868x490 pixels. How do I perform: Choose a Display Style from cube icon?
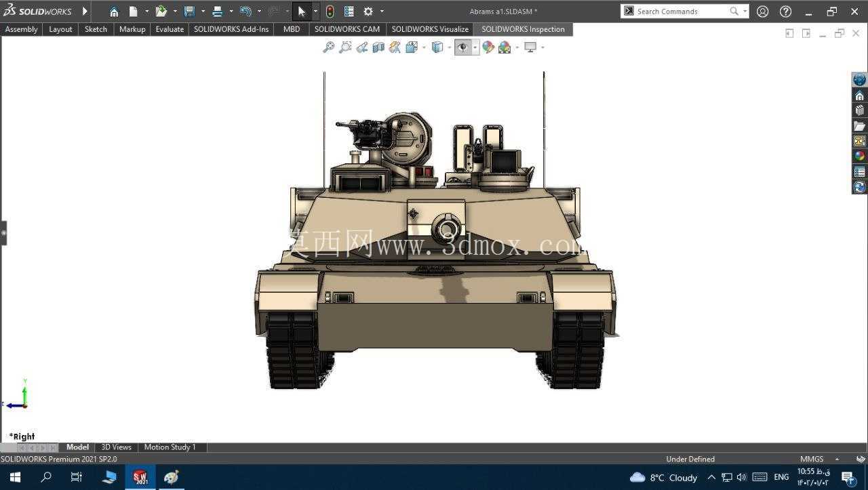pyautogui.click(x=437, y=47)
